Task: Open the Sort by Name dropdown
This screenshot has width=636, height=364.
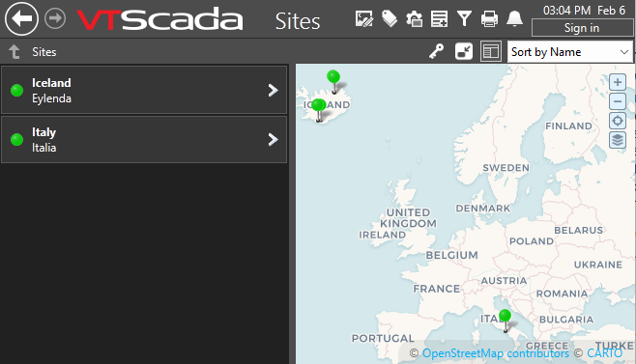Action: point(570,52)
